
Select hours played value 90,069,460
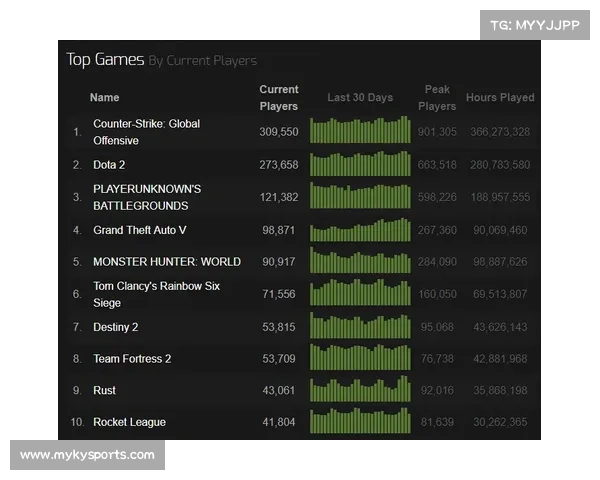pyautogui.click(x=500, y=230)
